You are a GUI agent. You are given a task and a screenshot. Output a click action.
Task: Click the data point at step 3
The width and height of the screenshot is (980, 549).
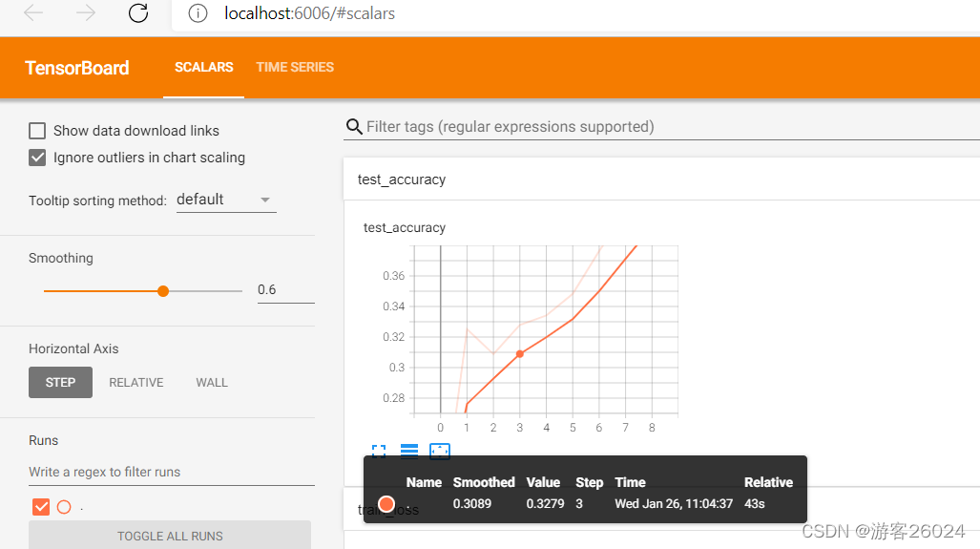[x=519, y=354]
